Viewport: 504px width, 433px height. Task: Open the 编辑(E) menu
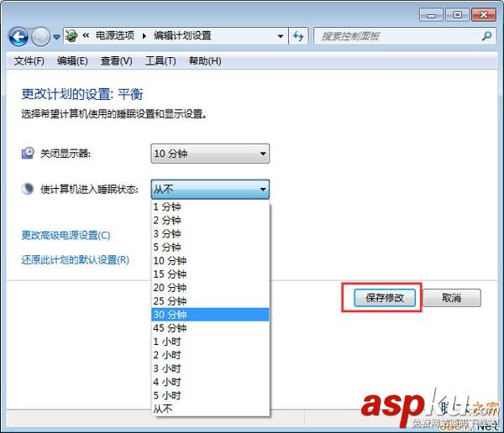(72, 60)
